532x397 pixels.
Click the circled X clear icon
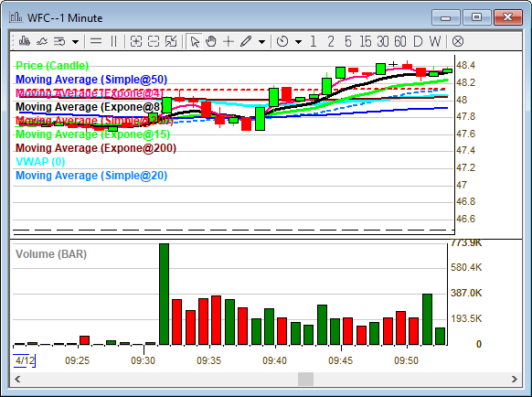[458, 42]
